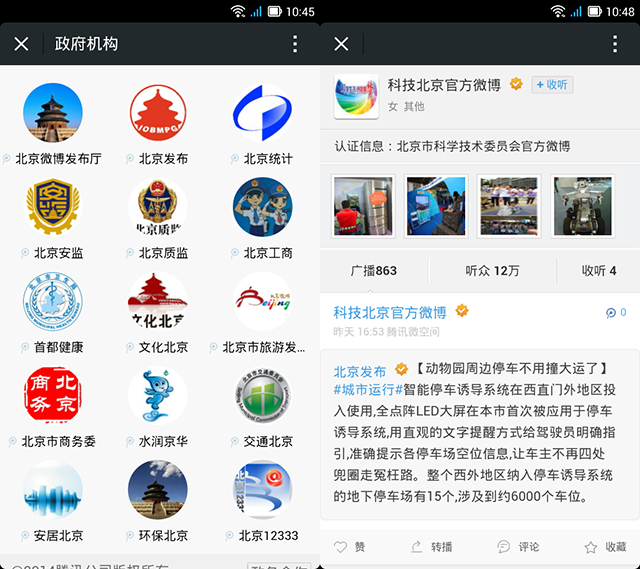
Task: Open the 北京质监 emblem icon
Action: (x=158, y=207)
